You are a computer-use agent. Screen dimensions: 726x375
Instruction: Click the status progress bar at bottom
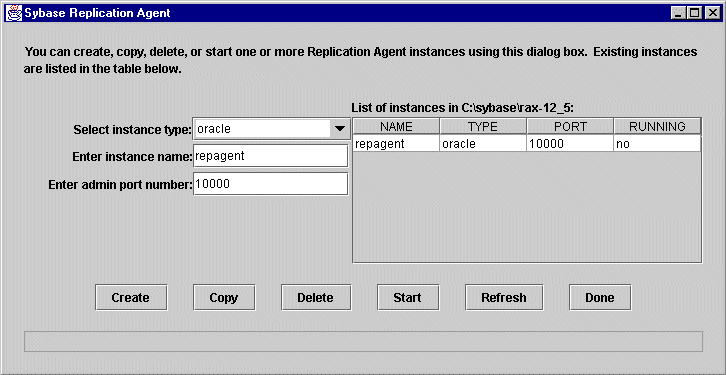pyautogui.click(x=363, y=341)
